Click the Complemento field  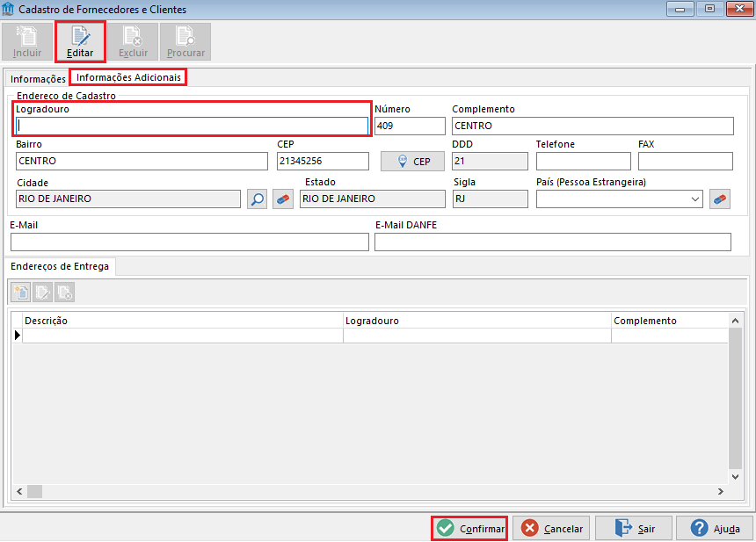[592, 126]
